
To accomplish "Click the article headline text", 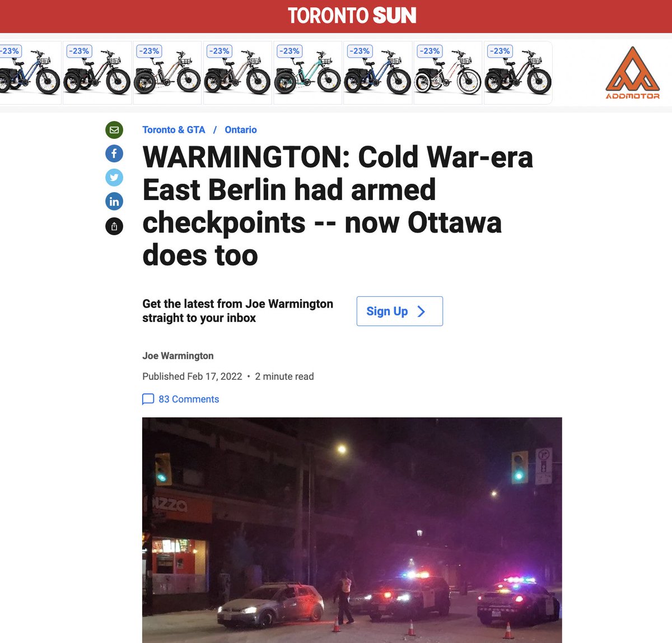I will pos(338,206).
